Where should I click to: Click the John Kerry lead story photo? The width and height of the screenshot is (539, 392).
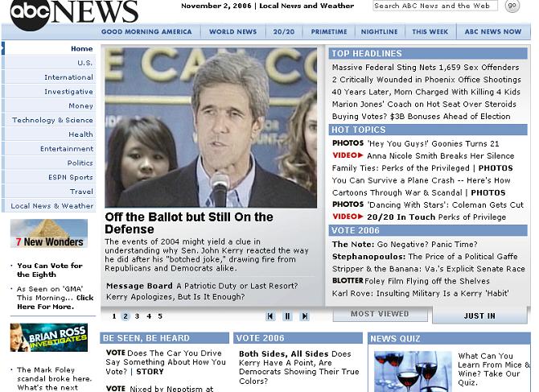[x=211, y=127]
